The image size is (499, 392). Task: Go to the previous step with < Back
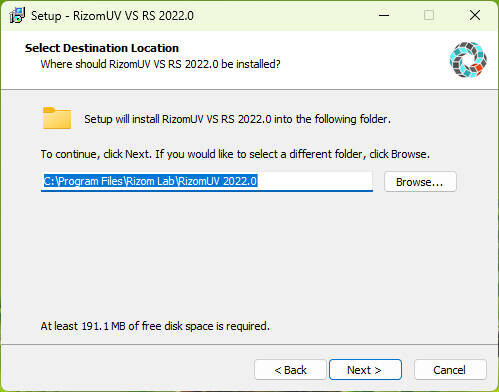click(x=290, y=370)
